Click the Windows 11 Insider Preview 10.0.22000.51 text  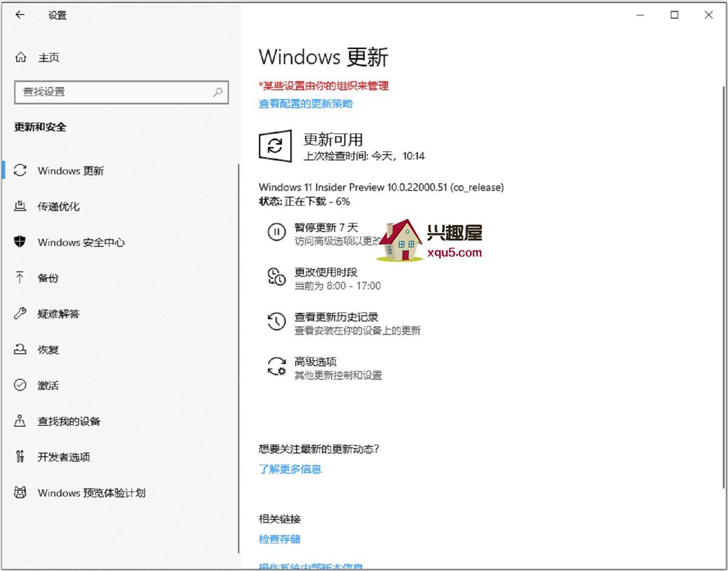pos(381,187)
